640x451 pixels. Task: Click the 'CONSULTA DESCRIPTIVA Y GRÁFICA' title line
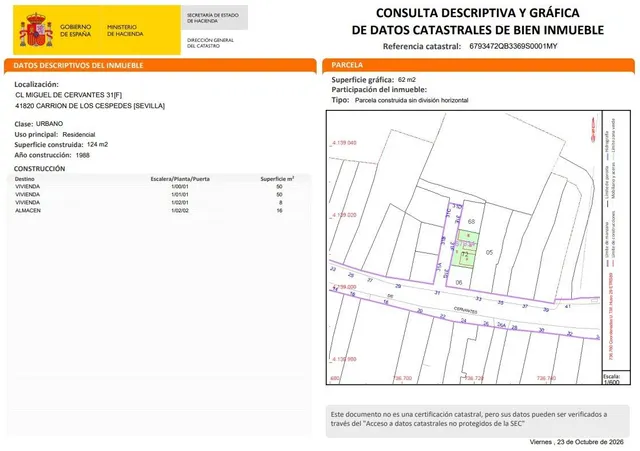[478, 13]
